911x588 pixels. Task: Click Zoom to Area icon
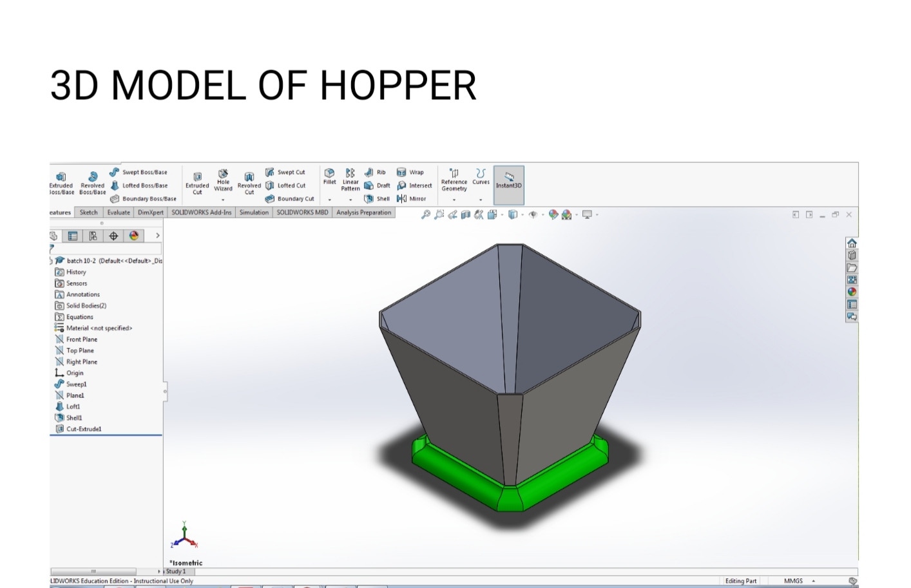tap(439, 214)
